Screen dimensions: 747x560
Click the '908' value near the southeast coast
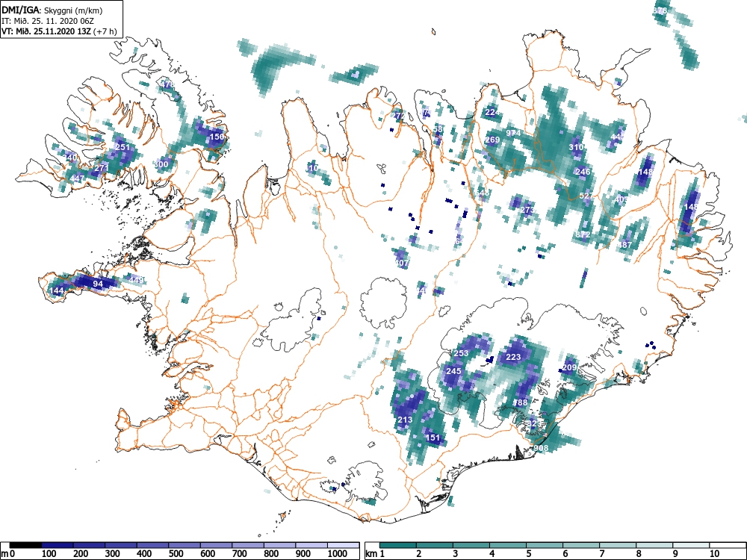[541, 447]
